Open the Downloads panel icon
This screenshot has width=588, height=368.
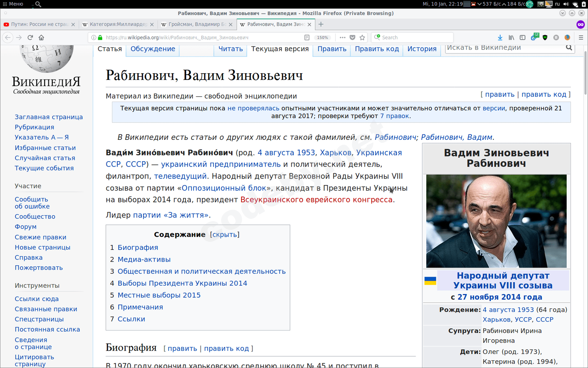point(500,37)
